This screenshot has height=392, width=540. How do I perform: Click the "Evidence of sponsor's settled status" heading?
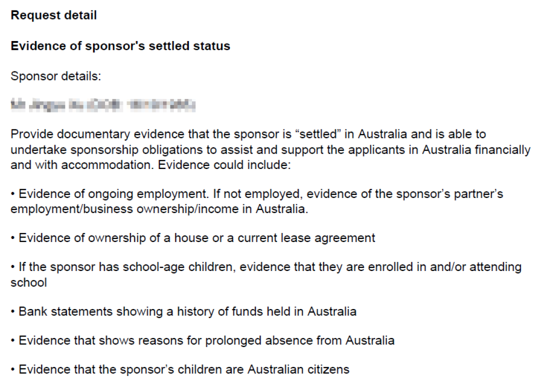click(120, 46)
